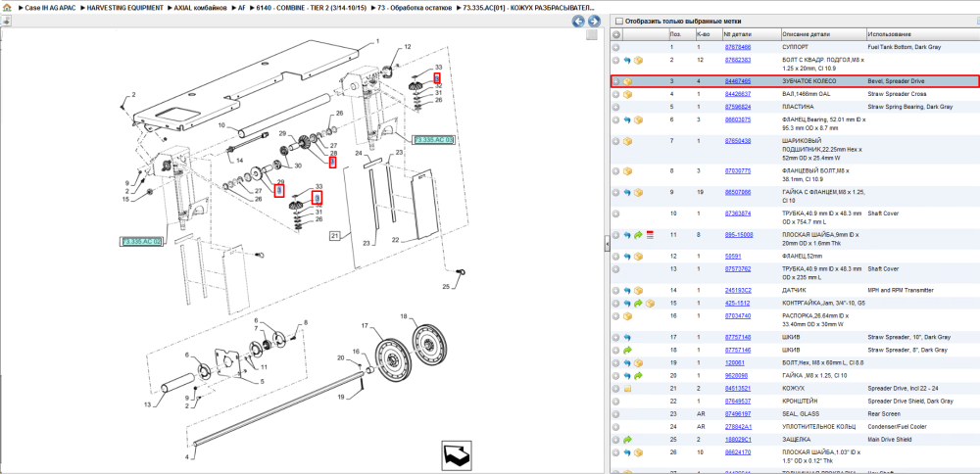Open part number link 895-15008
The height and width of the screenshot is (474, 980).
click(738, 235)
